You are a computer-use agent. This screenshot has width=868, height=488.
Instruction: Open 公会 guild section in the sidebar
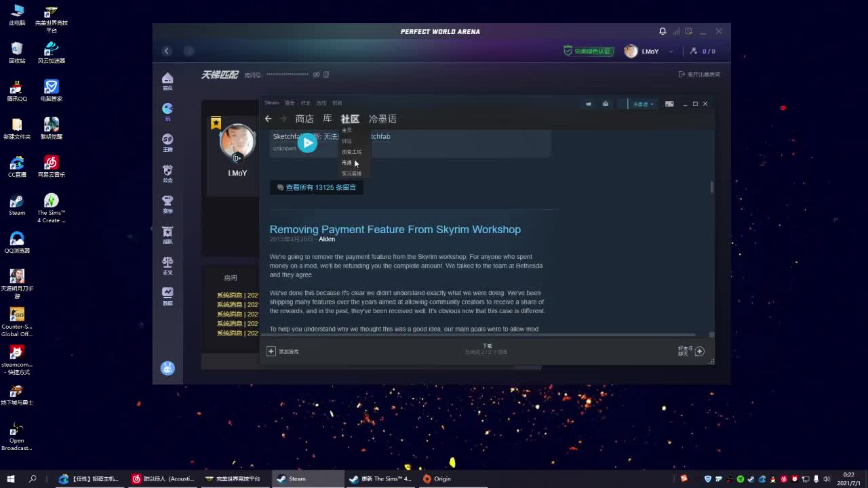(x=167, y=174)
